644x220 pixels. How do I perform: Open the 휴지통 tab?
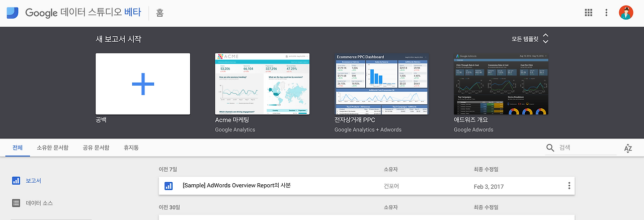coord(131,148)
